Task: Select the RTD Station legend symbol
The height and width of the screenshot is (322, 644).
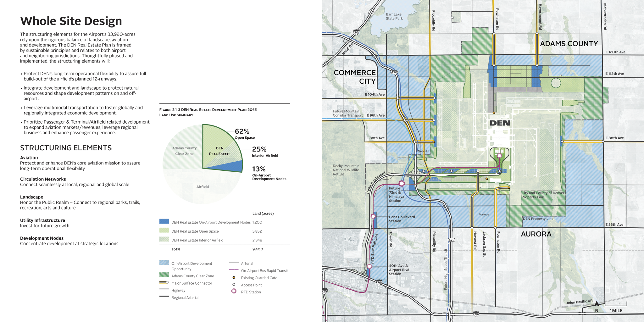Action: tap(234, 292)
